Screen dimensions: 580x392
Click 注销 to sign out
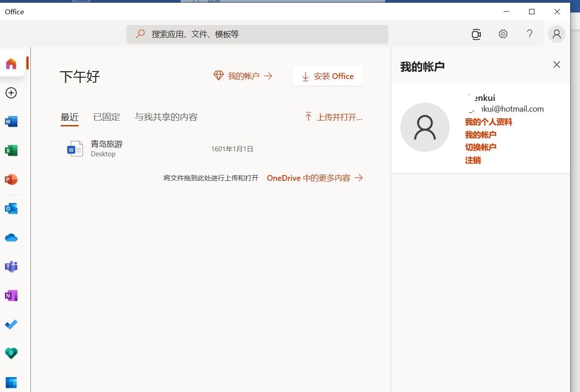[x=473, y=160]
